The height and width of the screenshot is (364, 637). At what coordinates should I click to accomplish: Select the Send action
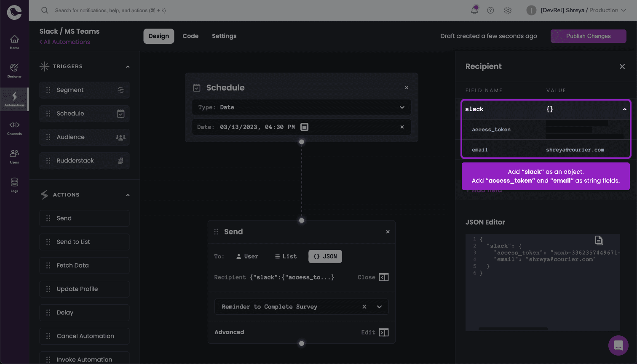[x=84, y=218]
